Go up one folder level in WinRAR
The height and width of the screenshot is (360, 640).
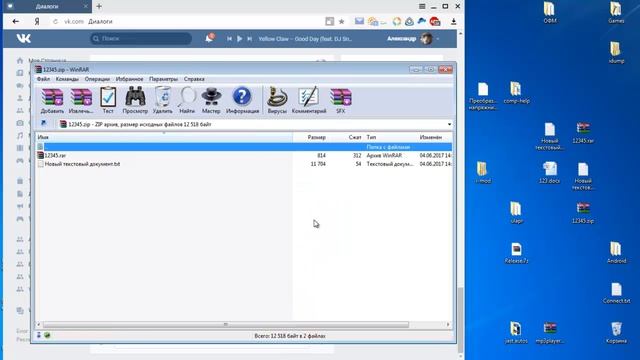(43, 124)
